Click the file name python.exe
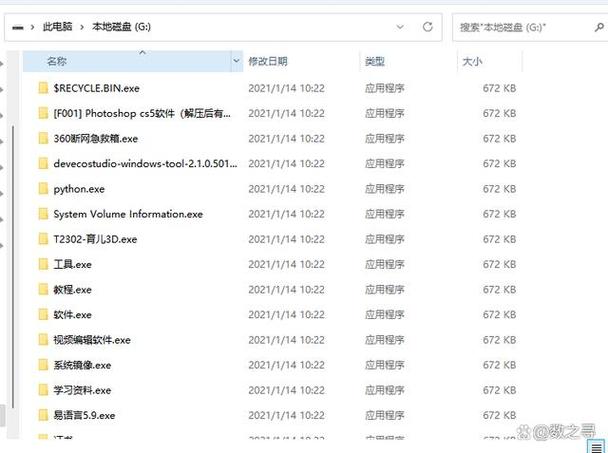 coord(79,189)
